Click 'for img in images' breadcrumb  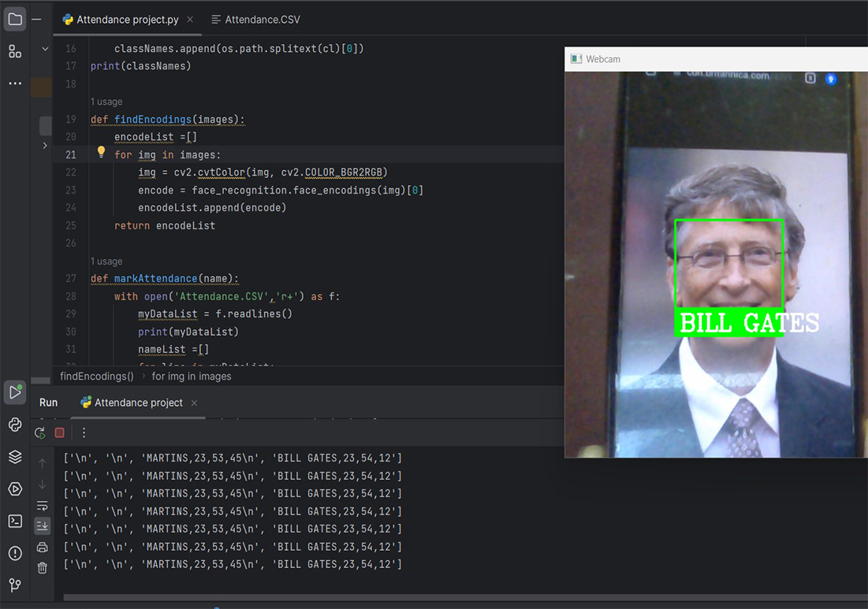(192, 376)
